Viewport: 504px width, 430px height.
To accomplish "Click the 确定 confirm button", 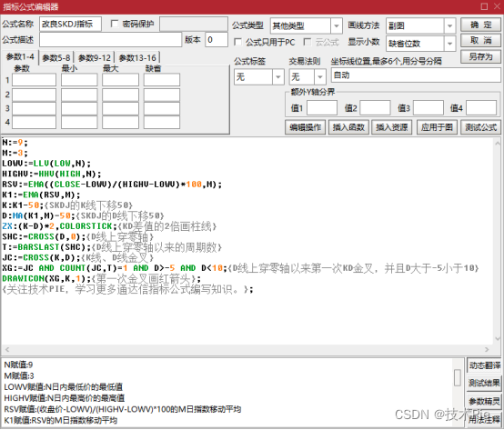I will tap(480, 25).
